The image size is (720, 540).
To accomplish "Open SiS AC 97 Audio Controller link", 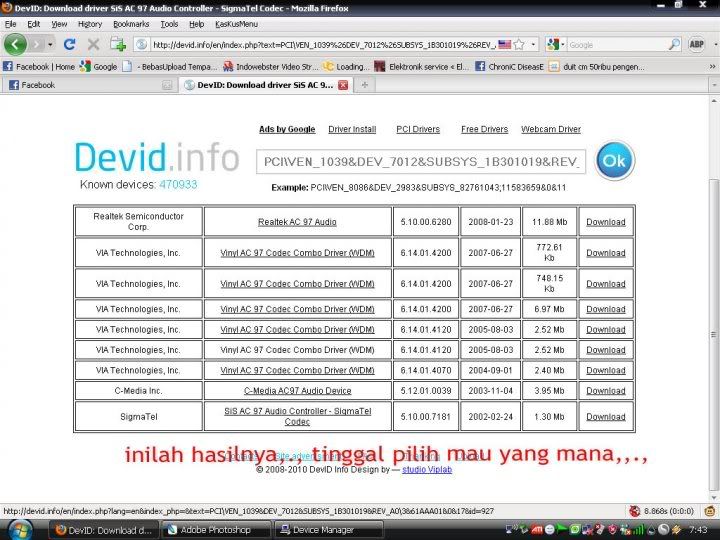I will pos(298,416).
